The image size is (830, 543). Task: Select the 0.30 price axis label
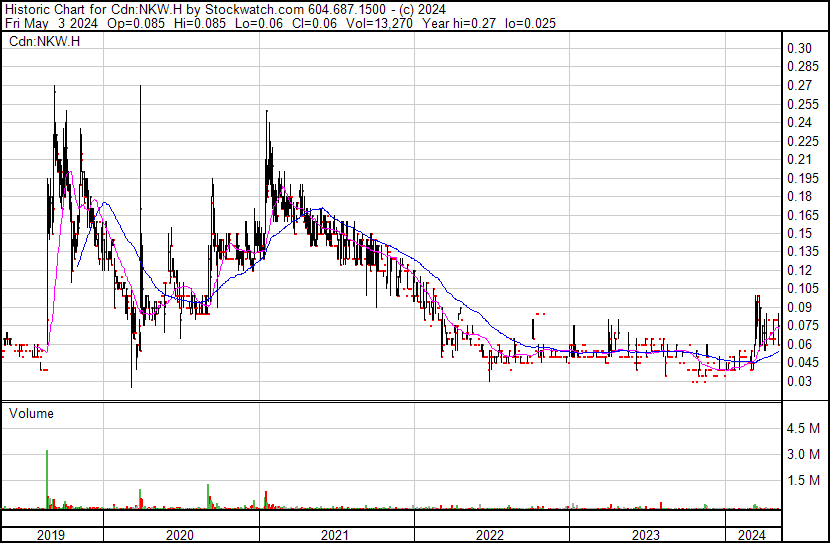tap(798, 48)
